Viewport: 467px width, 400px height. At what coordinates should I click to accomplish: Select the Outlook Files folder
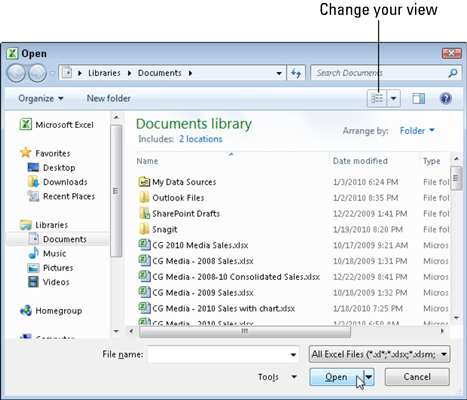point(171,198)
